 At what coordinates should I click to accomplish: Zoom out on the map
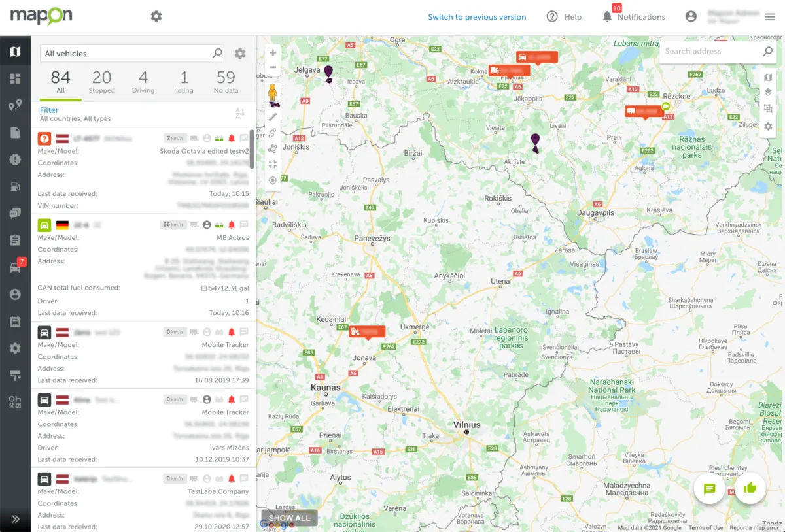tap(273, 67)
